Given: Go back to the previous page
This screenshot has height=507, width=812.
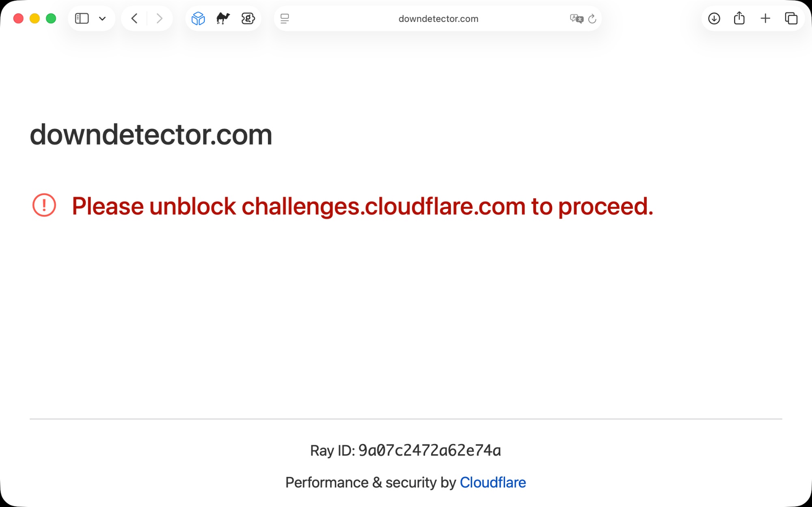Looking at the screenshot, I should (x=134, y=18).
